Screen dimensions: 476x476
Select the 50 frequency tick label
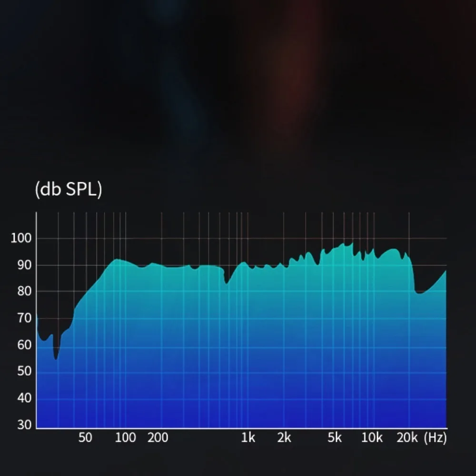(86, 436)
